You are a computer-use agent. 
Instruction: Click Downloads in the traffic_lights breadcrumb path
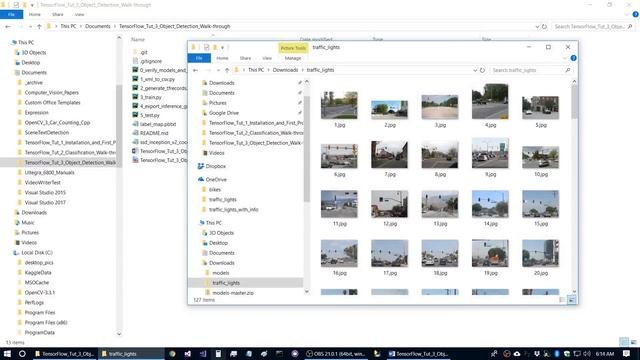click(285, 70)
